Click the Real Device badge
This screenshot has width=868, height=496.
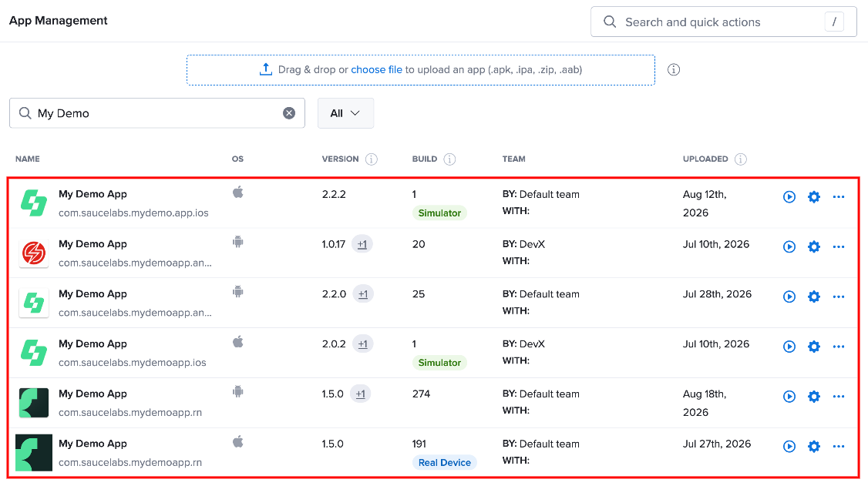445,463
